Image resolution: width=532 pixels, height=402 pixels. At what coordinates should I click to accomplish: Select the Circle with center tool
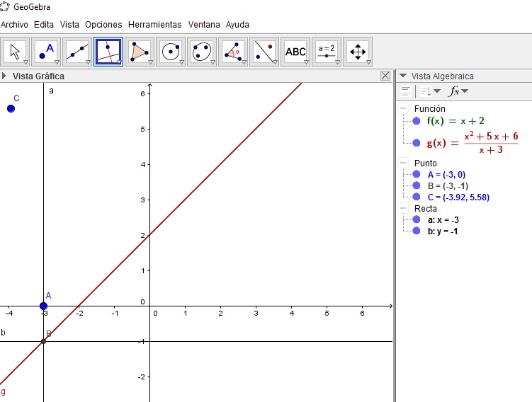point(171,52)
